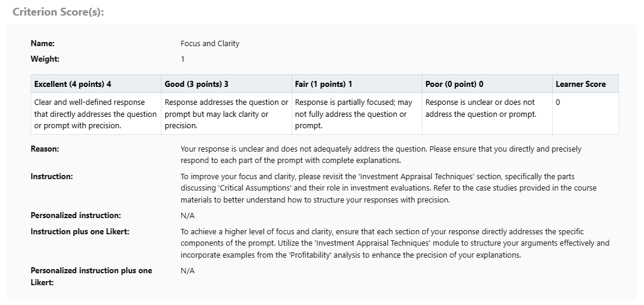Click the 'Reason:' label
This screenshot has width=644, height=305.
coord(45,149)
